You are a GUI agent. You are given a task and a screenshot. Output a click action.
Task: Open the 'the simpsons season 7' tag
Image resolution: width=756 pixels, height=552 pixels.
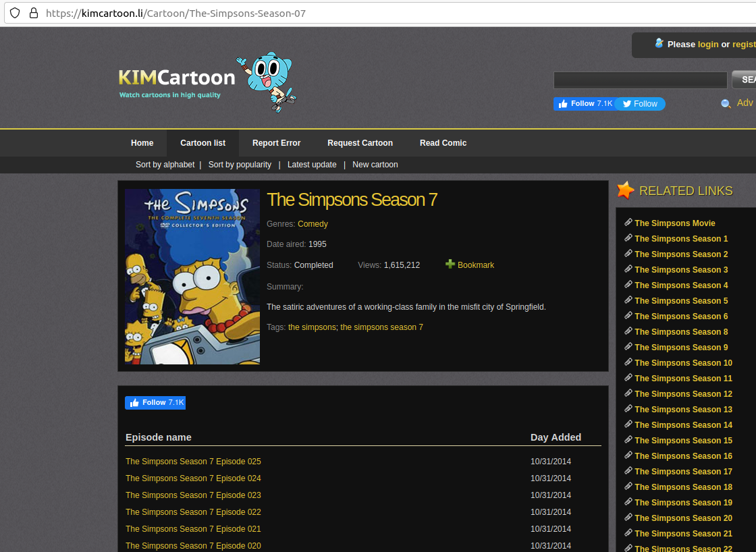pos(382,327)
